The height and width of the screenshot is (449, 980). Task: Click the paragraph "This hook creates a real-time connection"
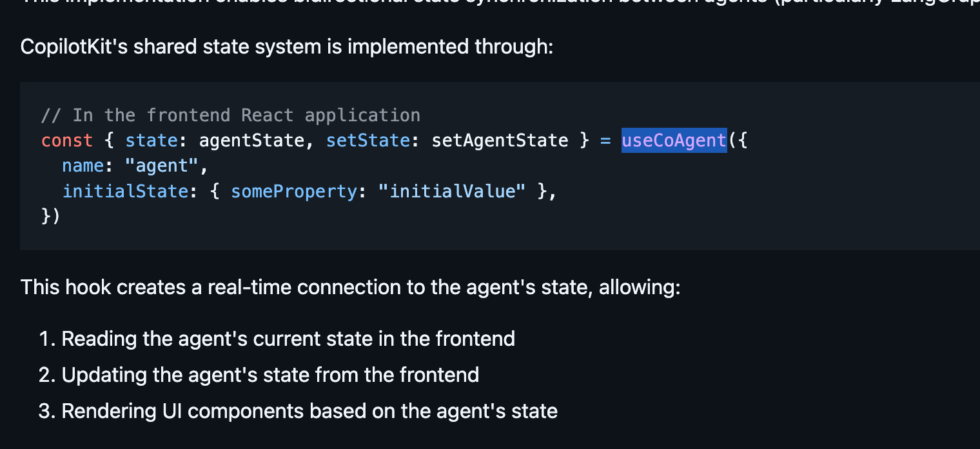(x=351, y=287)
